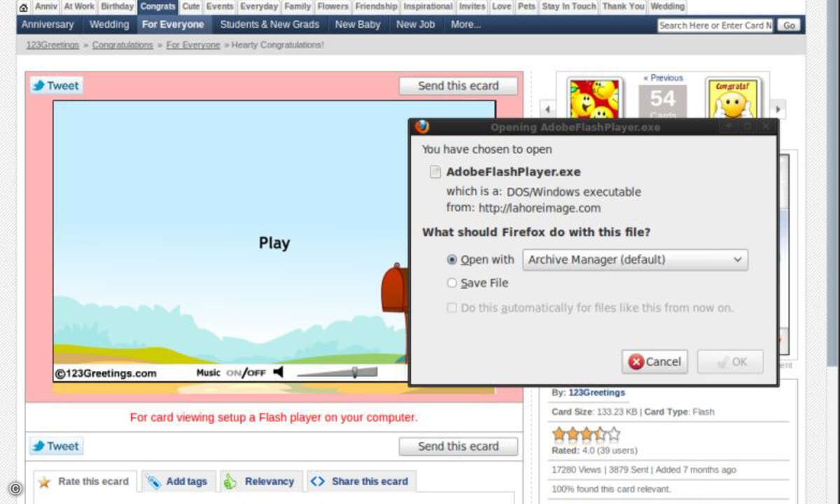
Task: Toggle Music ON/OFF in the card
Action: [x=230, y=373]
